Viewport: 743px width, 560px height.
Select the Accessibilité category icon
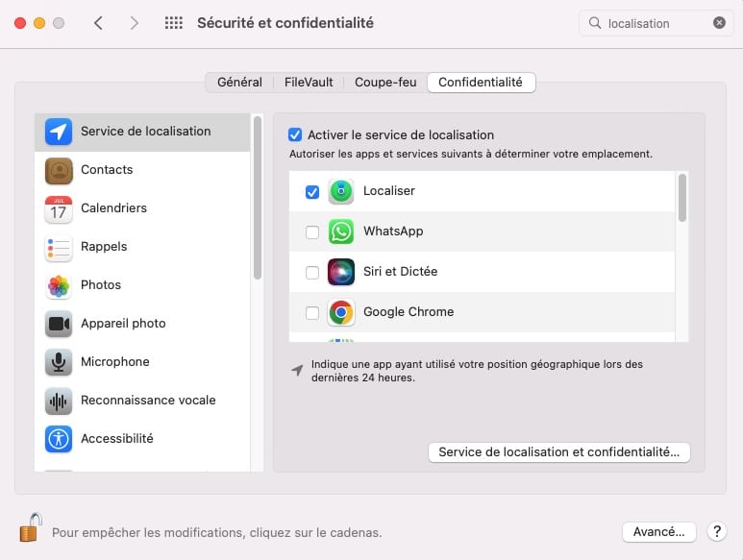pos(59,439)
